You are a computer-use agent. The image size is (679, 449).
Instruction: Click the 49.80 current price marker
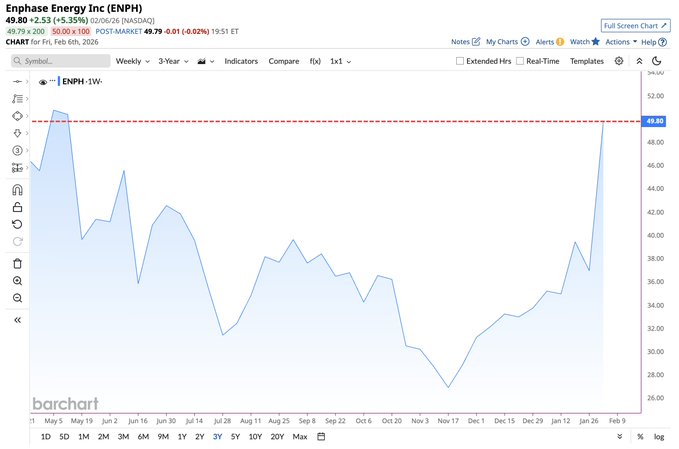(x=654, y=121)
